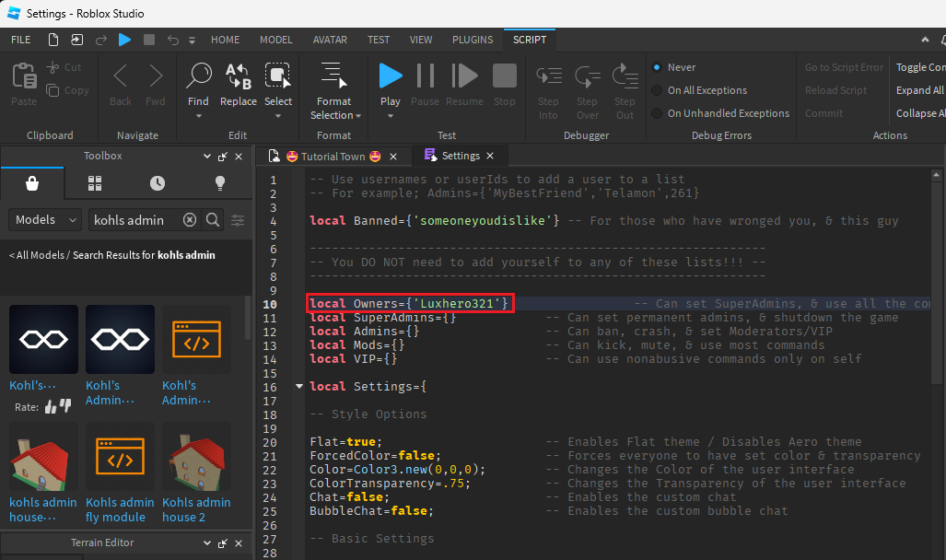Close the Terrain Editor panel

coord(239,543)
